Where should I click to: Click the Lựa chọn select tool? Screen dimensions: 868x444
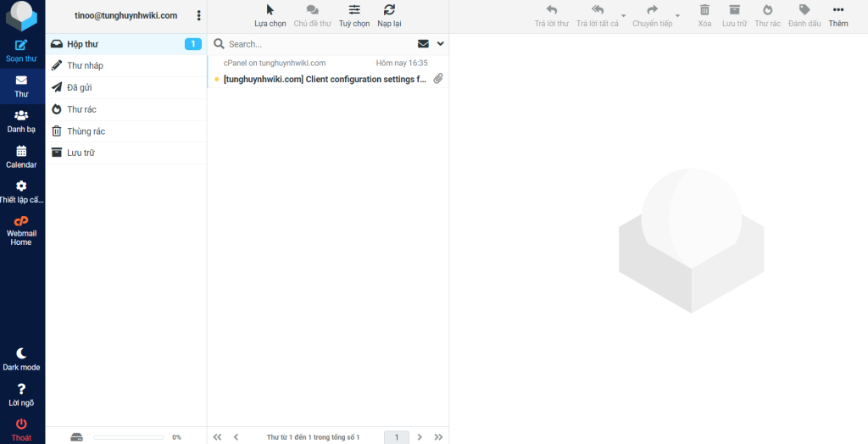[270, 15]
